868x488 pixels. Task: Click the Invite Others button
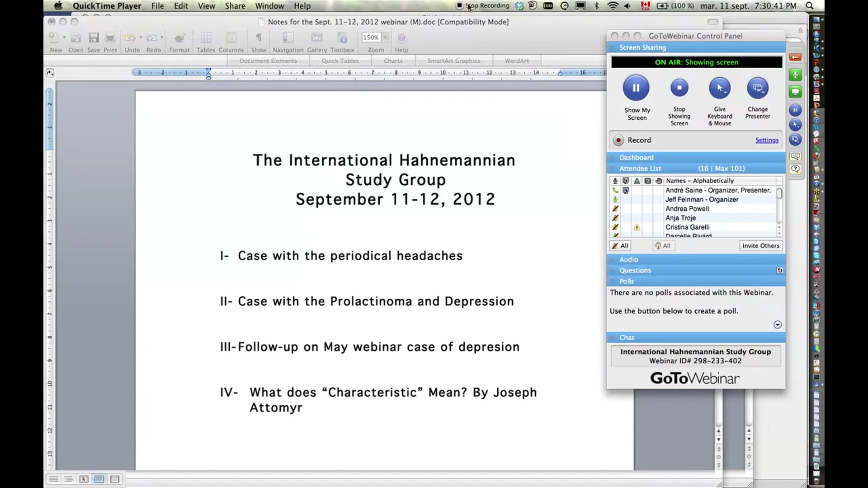click(x=760, y=245)
